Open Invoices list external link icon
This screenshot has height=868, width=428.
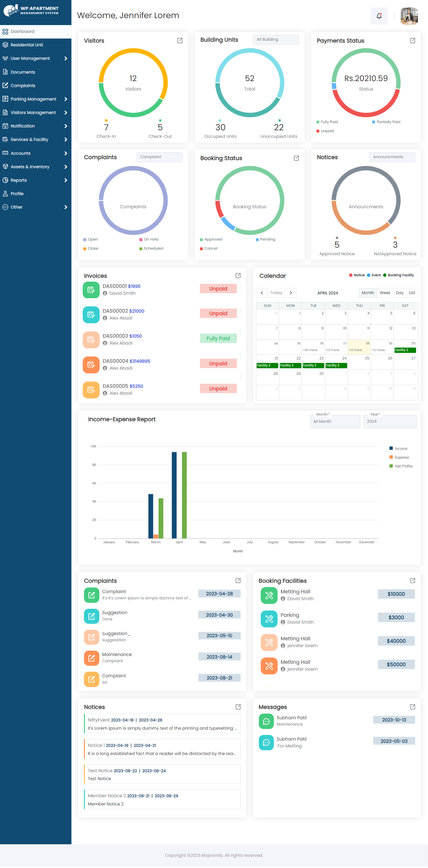238,276
